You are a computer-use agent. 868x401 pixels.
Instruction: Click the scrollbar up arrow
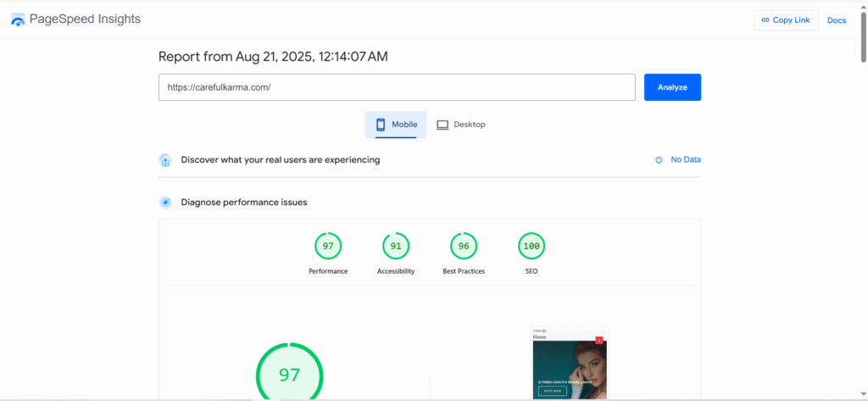863,5
